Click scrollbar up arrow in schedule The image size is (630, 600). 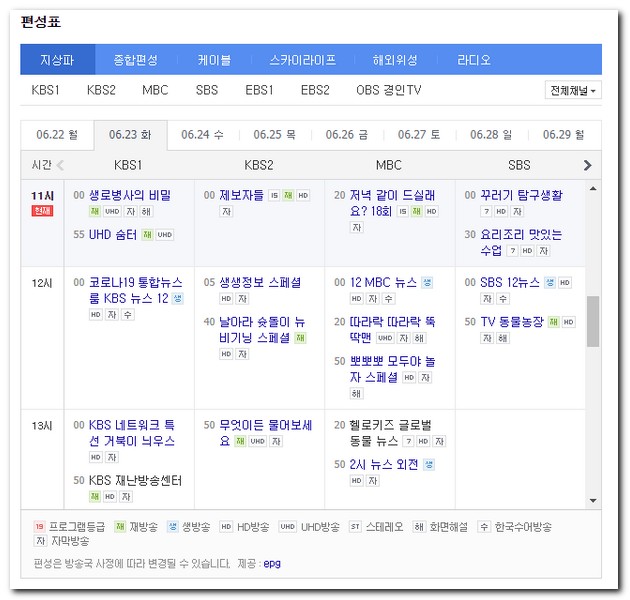[593, 188]
